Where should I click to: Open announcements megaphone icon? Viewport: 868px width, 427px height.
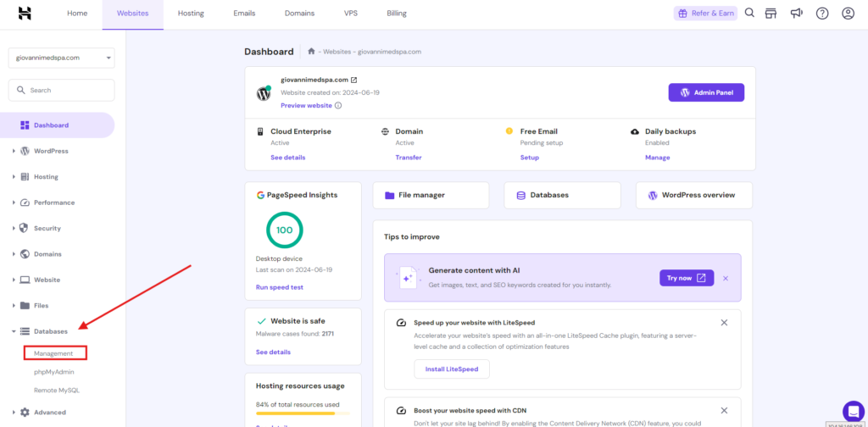pos(796,14)
